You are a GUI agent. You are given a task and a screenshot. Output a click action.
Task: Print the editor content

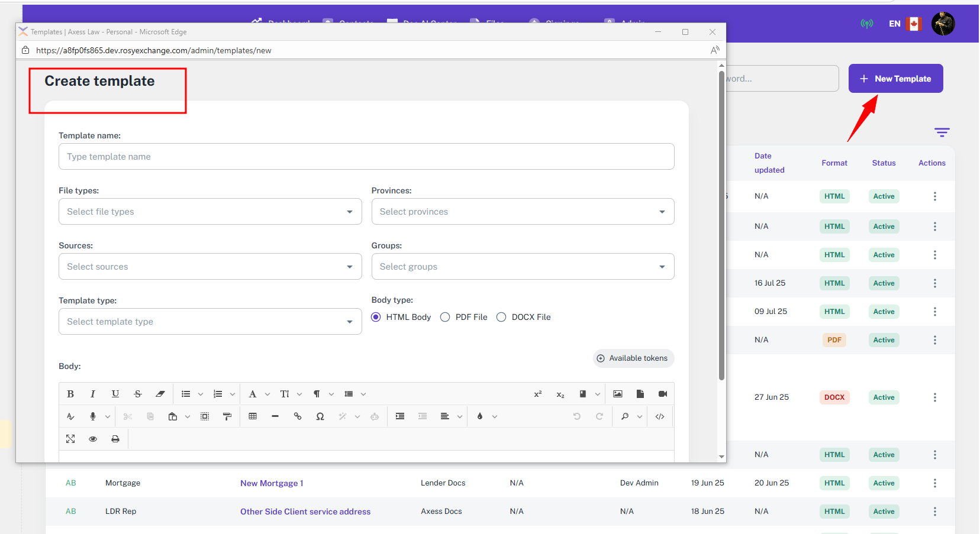(115, 439)
